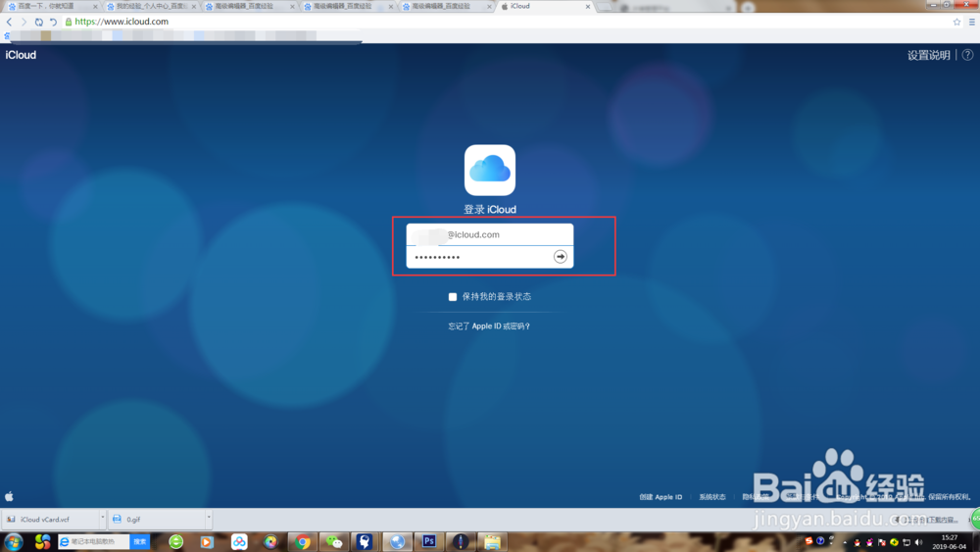
Task: Switch to the first 高级编辑器_百度经验 tab
Action: pos(248,6)
